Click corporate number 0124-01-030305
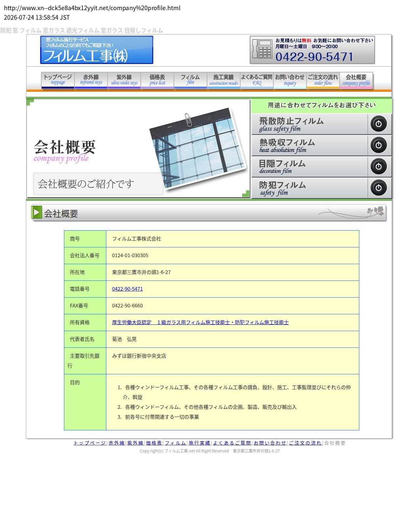This screenshot has width=420, height=521. pos(130,256)
